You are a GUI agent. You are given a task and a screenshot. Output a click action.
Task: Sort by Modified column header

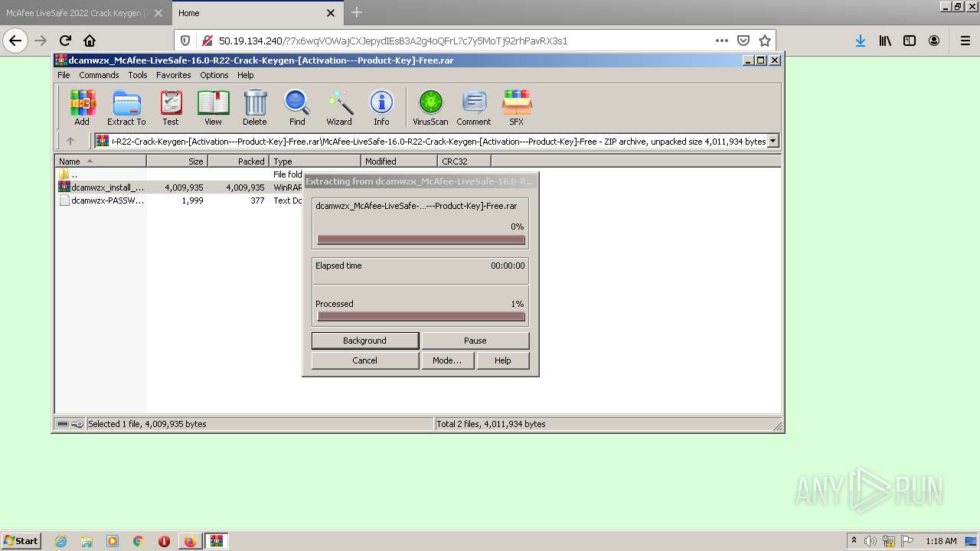(399, 161)
